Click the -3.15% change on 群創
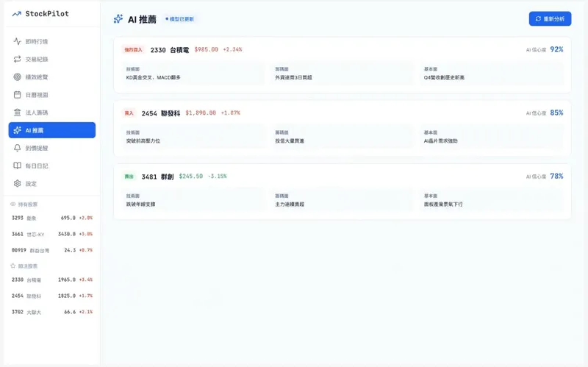The image size is (588, 367). point(218,177)
